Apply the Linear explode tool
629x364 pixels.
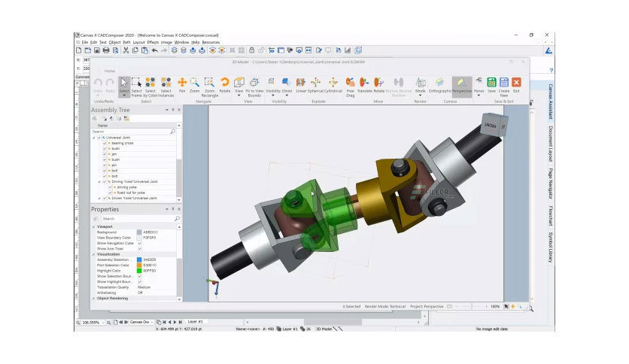pyautogui.click(x=301, y=85)
